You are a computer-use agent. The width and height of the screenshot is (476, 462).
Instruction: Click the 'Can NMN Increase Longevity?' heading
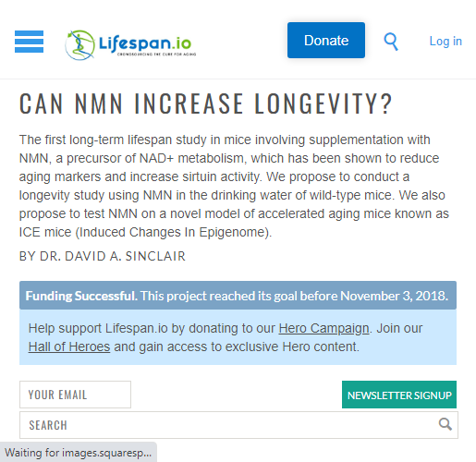(x=206, y=103)
